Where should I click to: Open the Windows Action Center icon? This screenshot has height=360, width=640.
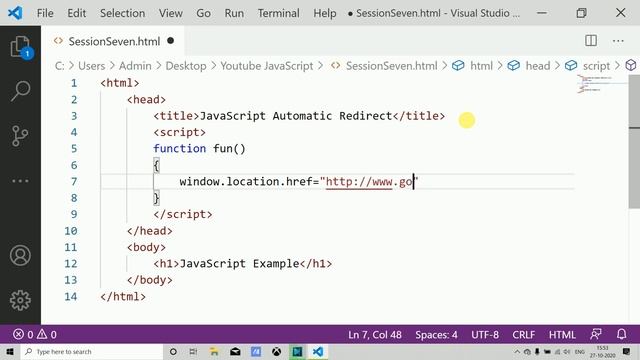[x=627, y=351]
